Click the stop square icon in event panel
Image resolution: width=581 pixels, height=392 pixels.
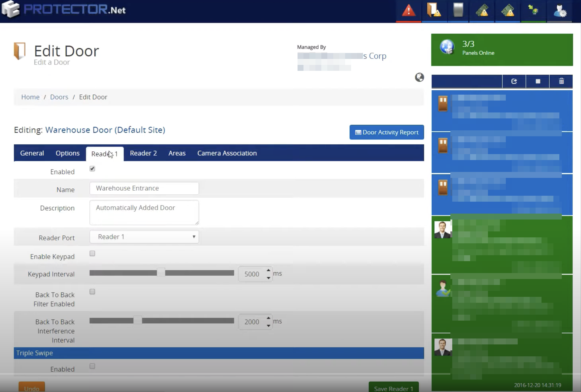pos(538,81)
